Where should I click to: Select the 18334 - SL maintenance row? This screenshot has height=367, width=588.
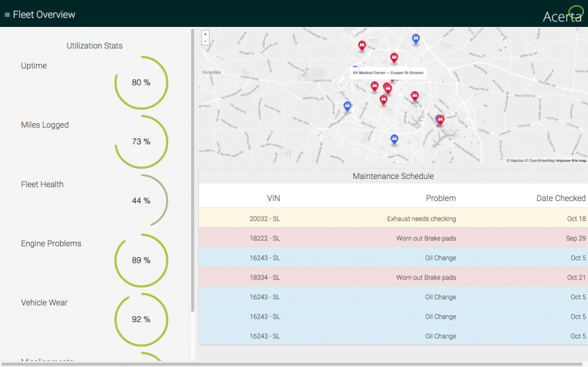click(393, 278)
